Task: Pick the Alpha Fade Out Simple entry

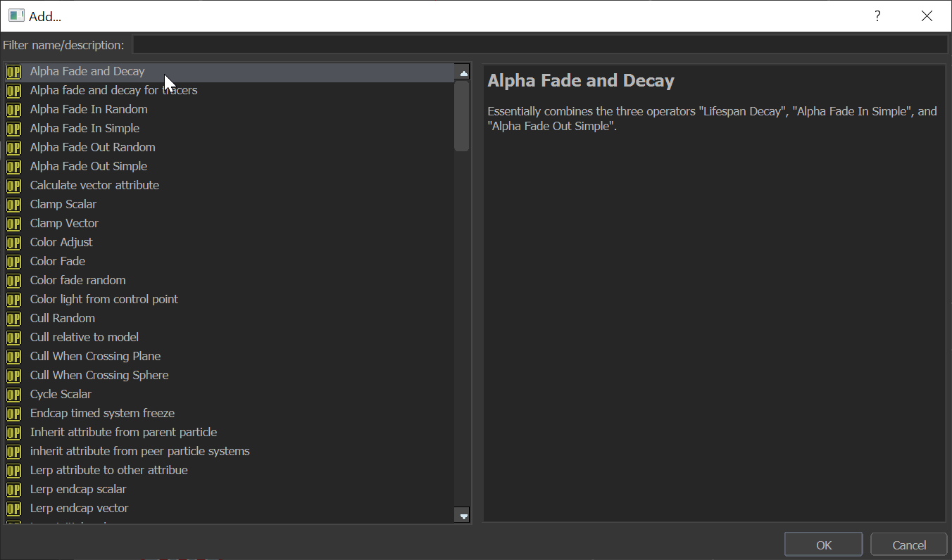Action: click(x=230, y=167)
